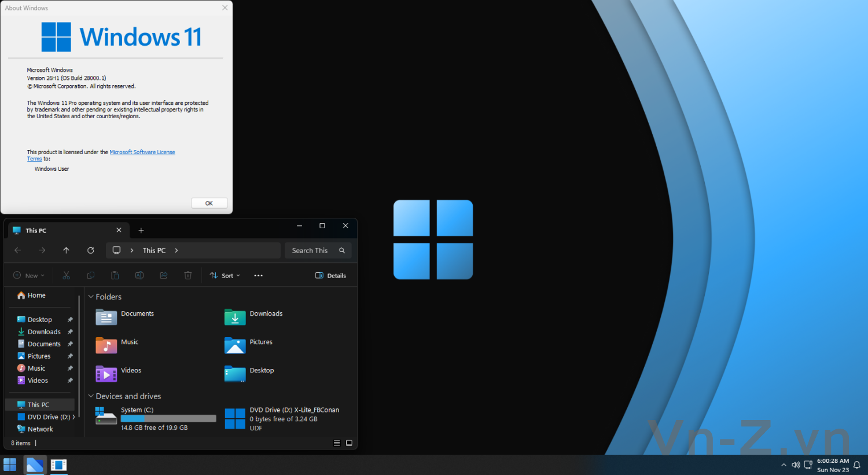
Task: Click the volume icon in system tray
Action: pyautogui.click(x=796, y=465)
